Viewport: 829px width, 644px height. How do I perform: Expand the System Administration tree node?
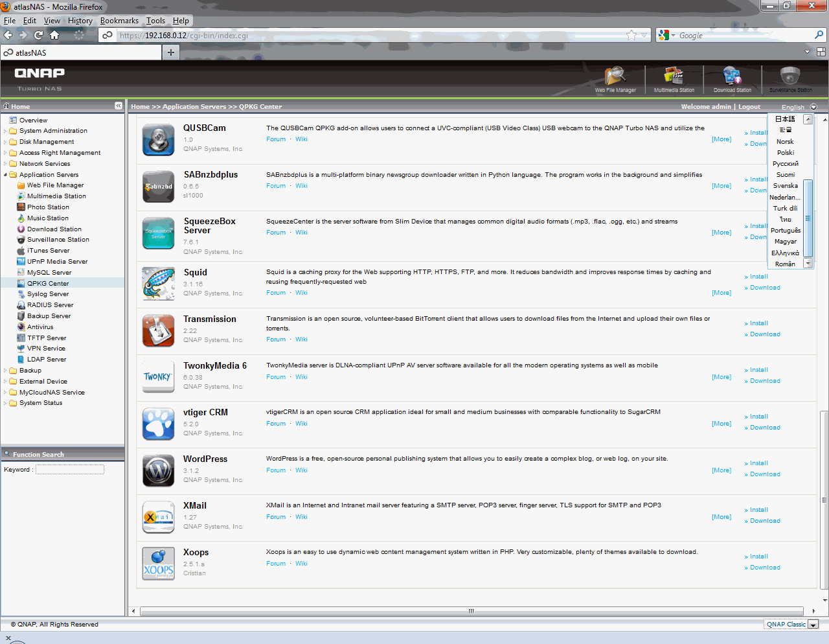coord(5,131)
